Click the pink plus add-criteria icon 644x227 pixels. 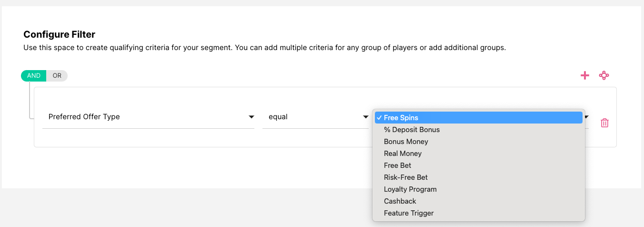[x=585, y=75]
